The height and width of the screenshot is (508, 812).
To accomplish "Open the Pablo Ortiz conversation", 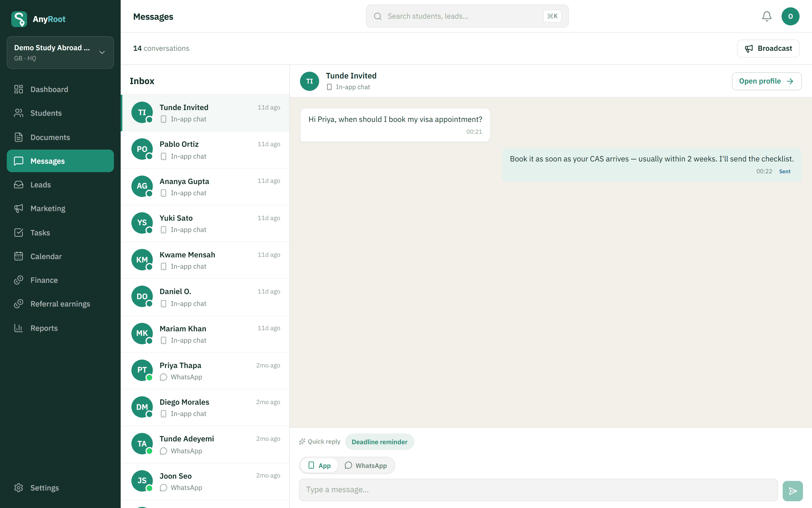I will 205,150.
